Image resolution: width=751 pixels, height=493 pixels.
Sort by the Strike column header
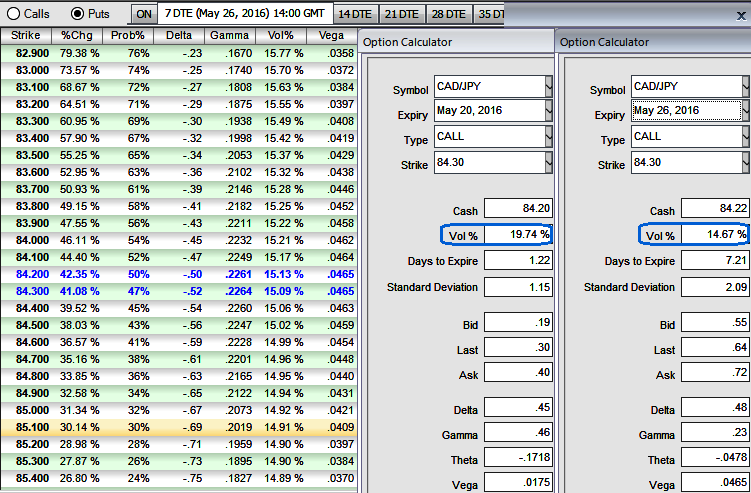[x=26, y=35]
